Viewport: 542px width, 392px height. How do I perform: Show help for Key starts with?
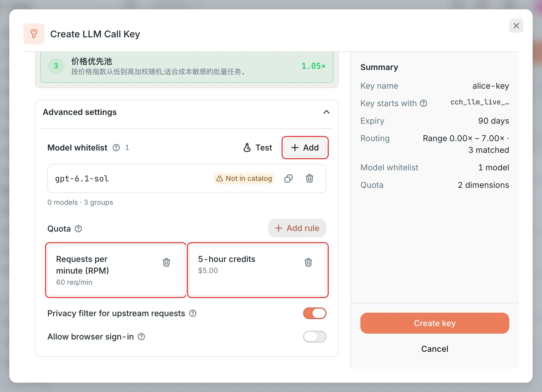tap(423, 103)
